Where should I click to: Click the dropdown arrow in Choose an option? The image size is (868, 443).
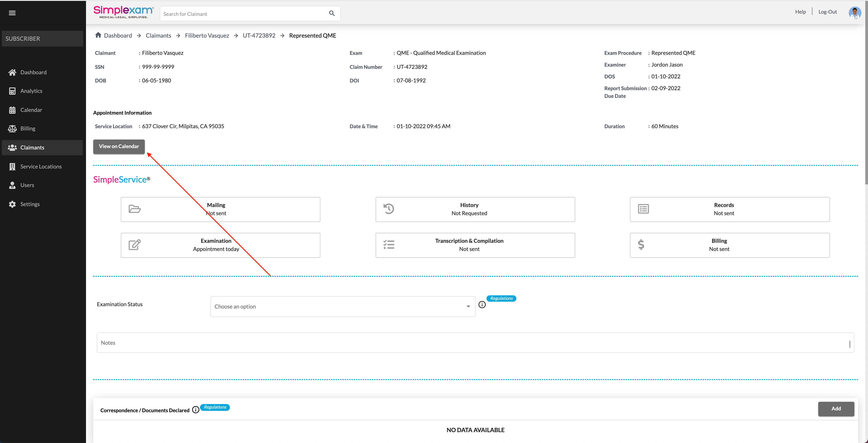468,306
